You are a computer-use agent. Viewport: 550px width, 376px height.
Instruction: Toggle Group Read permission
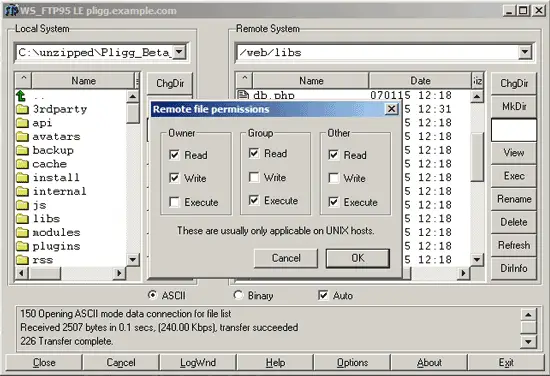(x=254, y=153)
